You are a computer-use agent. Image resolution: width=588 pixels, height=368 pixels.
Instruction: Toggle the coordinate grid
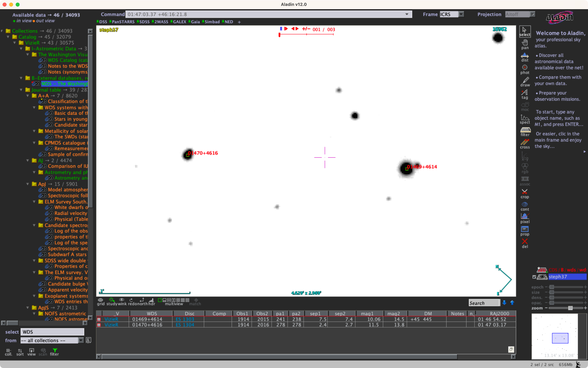point(100,302)
